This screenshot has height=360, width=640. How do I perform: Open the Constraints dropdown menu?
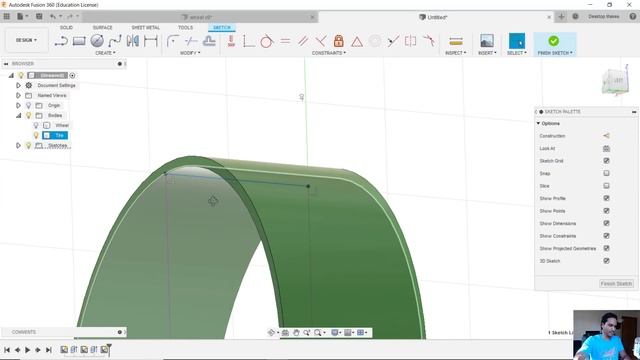[329, 53]
